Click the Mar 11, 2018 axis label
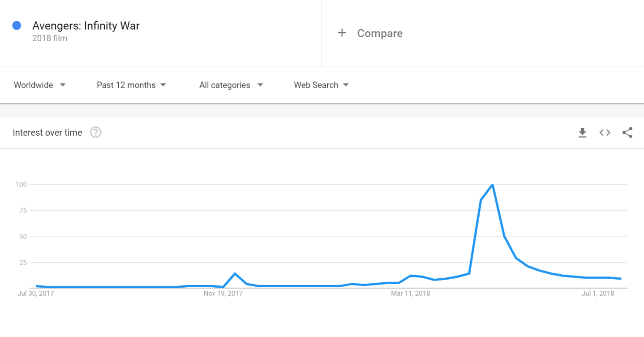 (410, 294)
